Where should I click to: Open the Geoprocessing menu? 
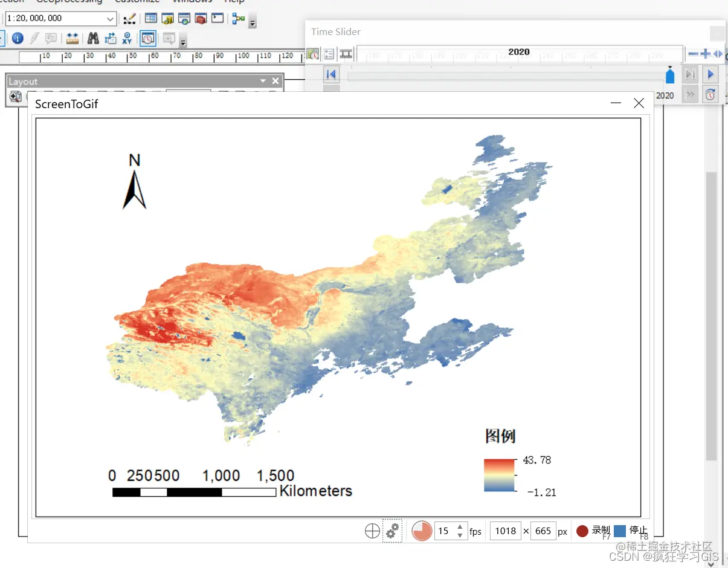tap(69, 2)
